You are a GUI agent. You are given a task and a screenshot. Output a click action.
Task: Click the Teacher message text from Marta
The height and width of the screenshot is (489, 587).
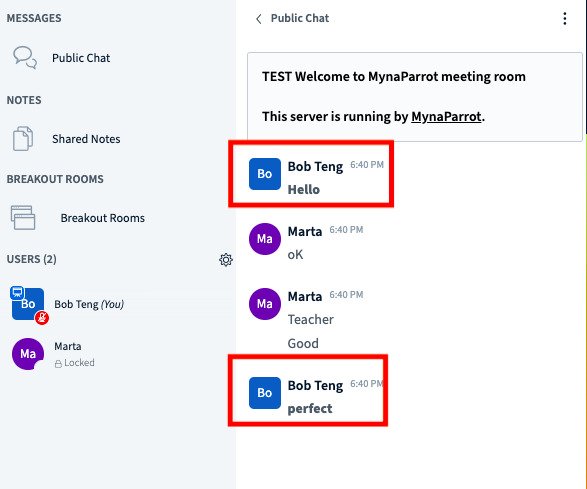click(x=310, y=319)
